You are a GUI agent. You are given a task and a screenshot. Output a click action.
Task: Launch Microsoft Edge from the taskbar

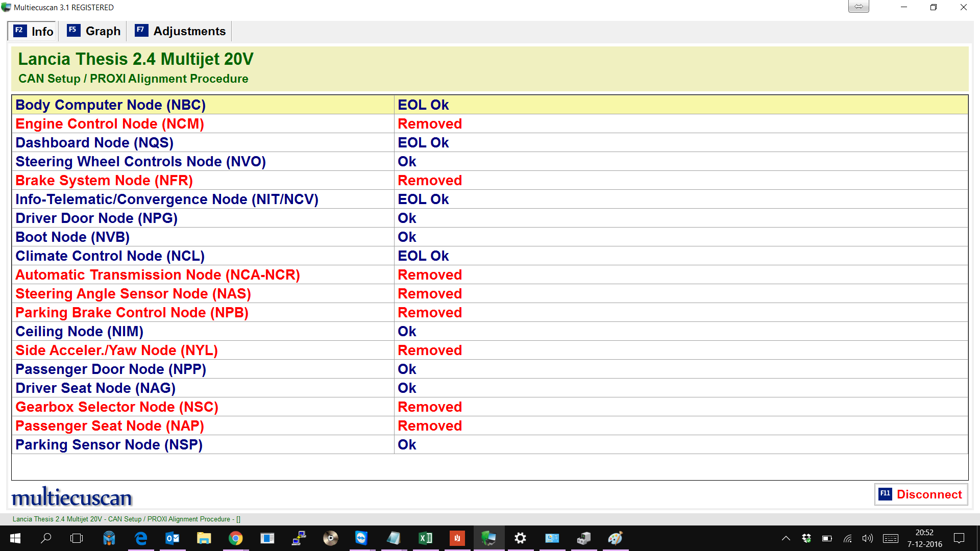point(140,538)
